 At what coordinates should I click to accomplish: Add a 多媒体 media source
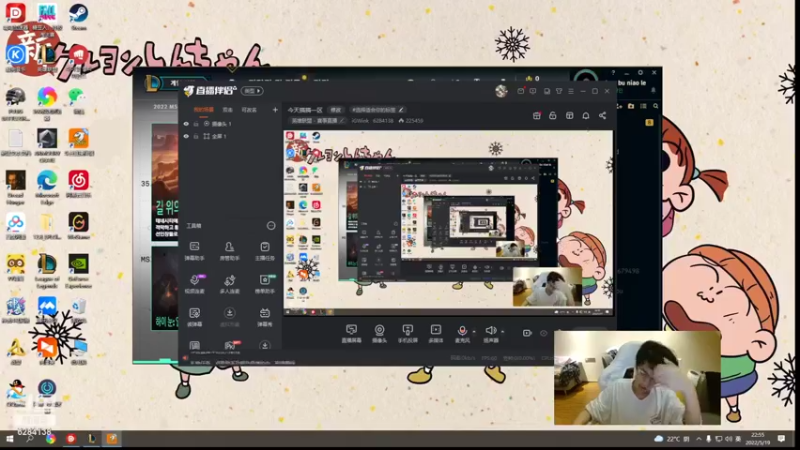pos(436,333)
